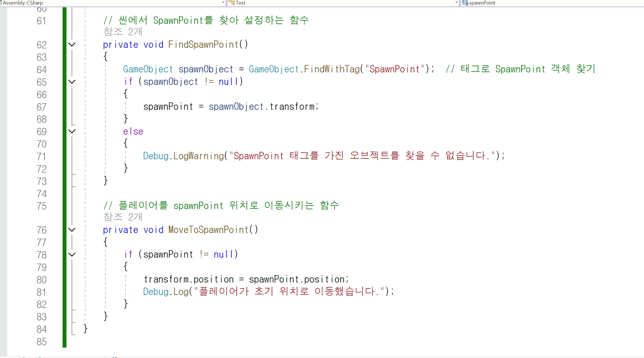Click the spawnPoint field icon in navigation bar
Screen dimensions: 644x358
pyautogui.click(x=465, y=3)
